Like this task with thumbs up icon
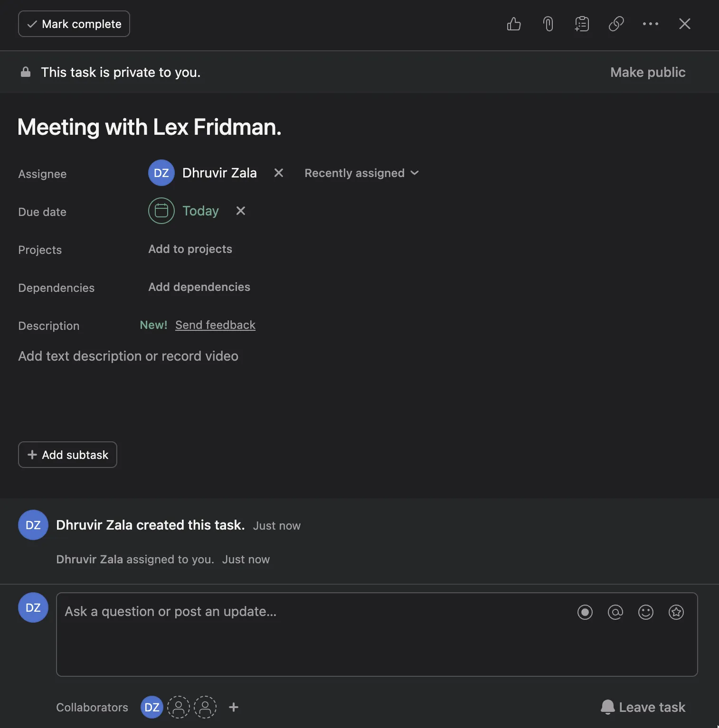The image size is (719, 728). click(x=514, y=24)
